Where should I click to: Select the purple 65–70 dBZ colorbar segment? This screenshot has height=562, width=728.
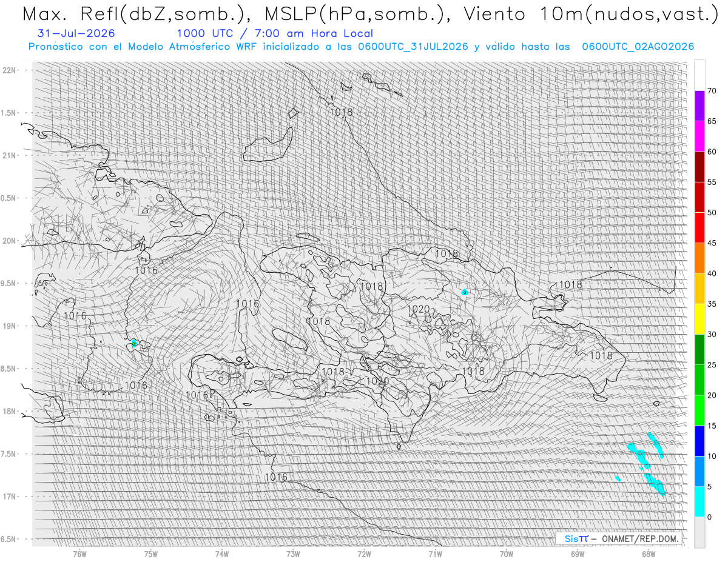(699, 106)
